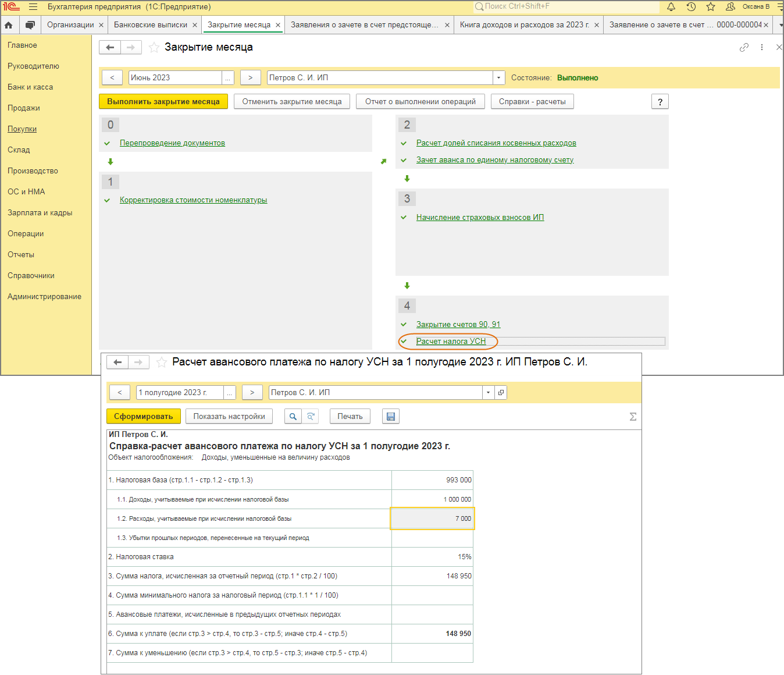Viewport: 784px width, 675px height.
Task: Click Показать настройки button
Action: (x=229, y=416)
